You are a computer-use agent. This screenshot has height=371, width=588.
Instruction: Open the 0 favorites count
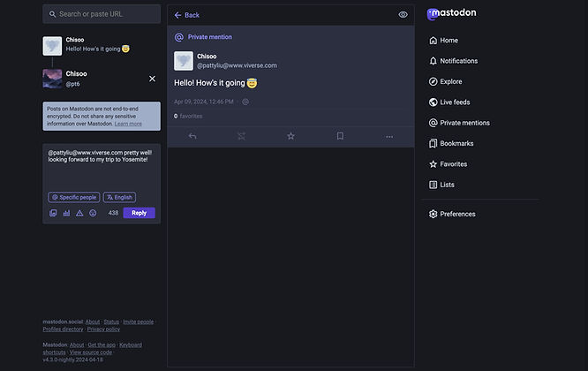tap(188, 117)
